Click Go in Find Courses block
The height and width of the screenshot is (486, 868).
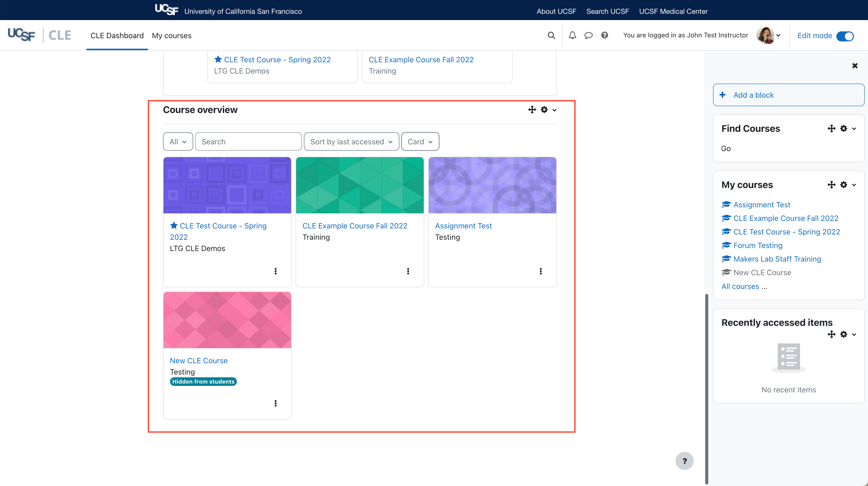point(726,149)
